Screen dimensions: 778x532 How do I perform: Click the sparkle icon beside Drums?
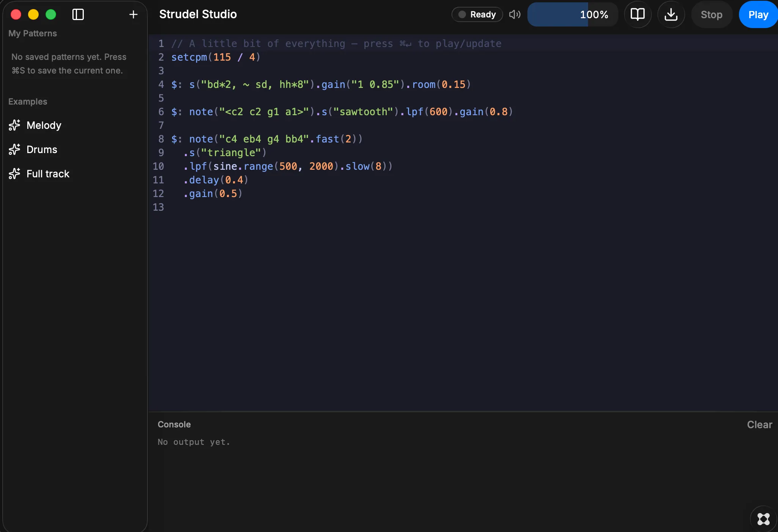click(14, 149)
